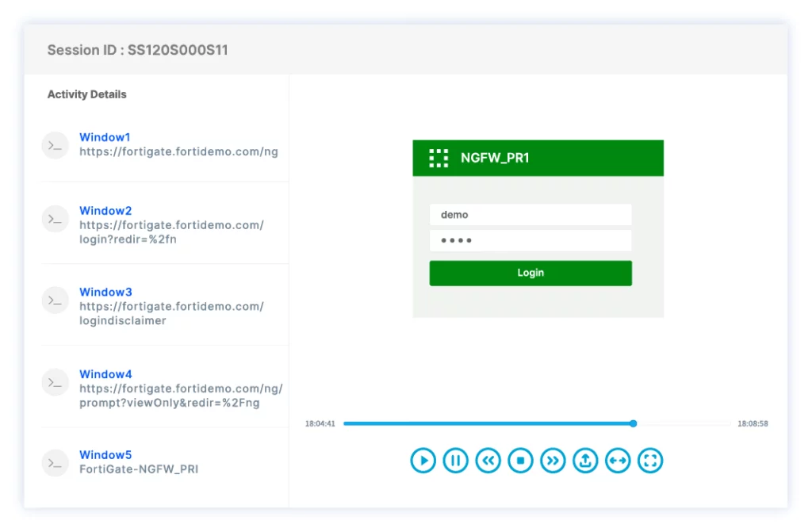Viewport: 812px width, 532px height.
Task: Fast-forward the session recording
Action: pyautogui.click(x=553, y=461)
